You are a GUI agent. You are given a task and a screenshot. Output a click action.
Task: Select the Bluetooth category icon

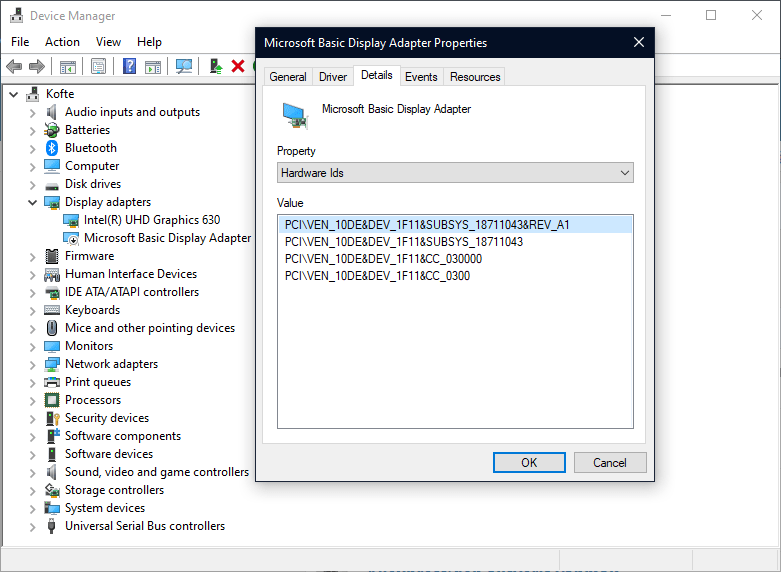[x=52, y=148]
